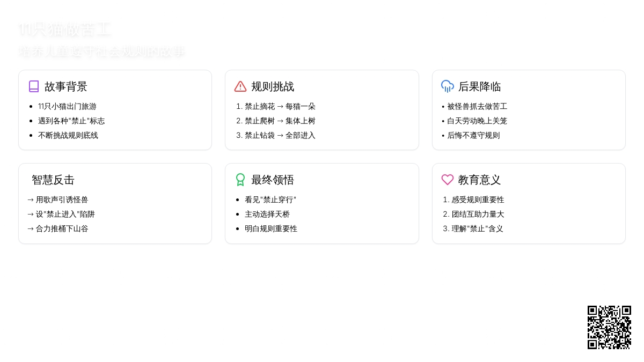
Task: Click the 后果降临 heading text
Action: pyautogui.click(x=479, y=86)
